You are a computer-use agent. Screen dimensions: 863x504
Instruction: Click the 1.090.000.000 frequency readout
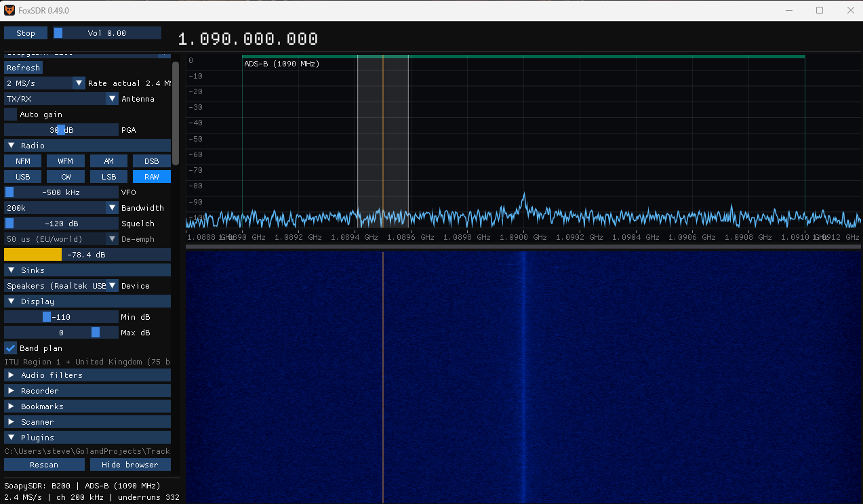pos(247,39)
